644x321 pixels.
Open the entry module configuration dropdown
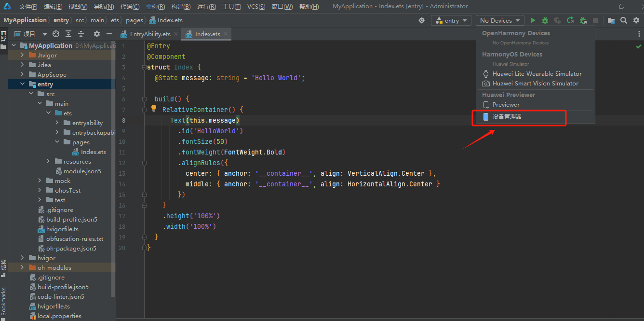pos(451,20)
